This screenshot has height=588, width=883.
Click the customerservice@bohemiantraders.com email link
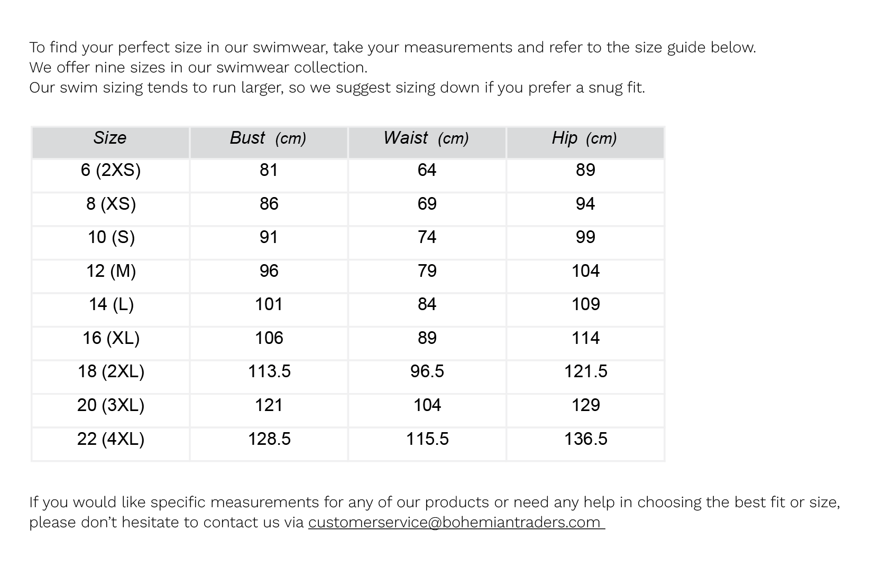point(455,522)
